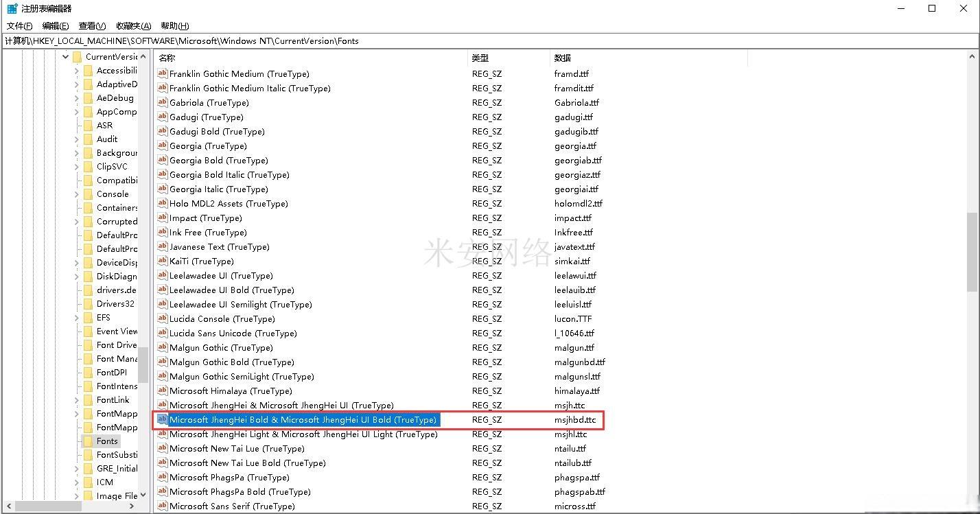
Task: Open the 帮助(H) menu
Action: click(174, 25)
